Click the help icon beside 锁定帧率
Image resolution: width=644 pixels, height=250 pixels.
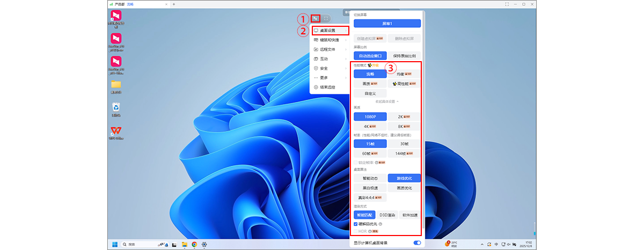pyautogui.click(x=376, y=162)
